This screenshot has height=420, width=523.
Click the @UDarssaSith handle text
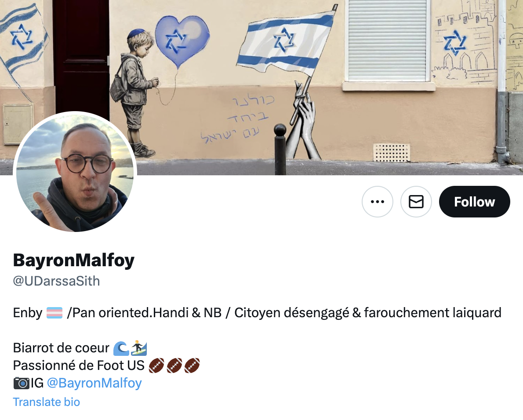56,281
